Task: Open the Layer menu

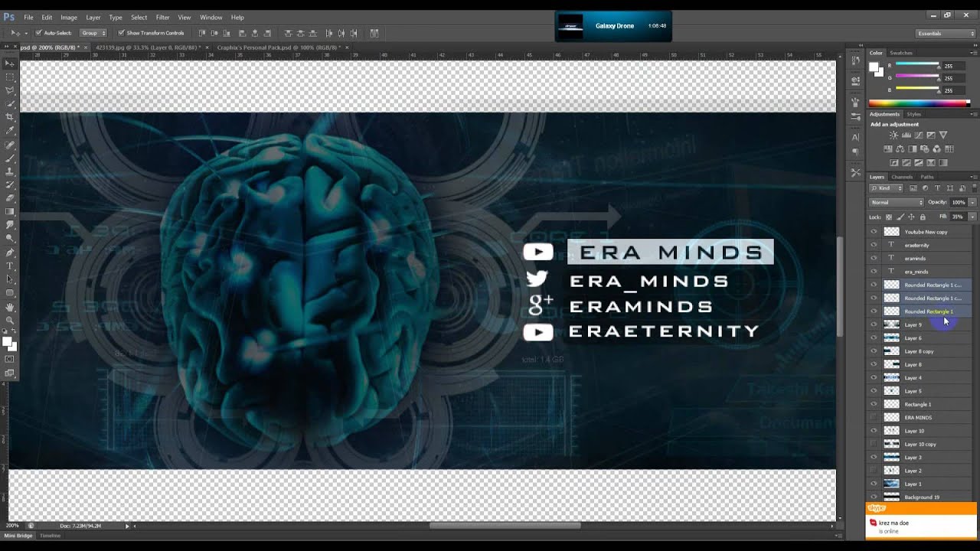Action: (x=93, y=17)
